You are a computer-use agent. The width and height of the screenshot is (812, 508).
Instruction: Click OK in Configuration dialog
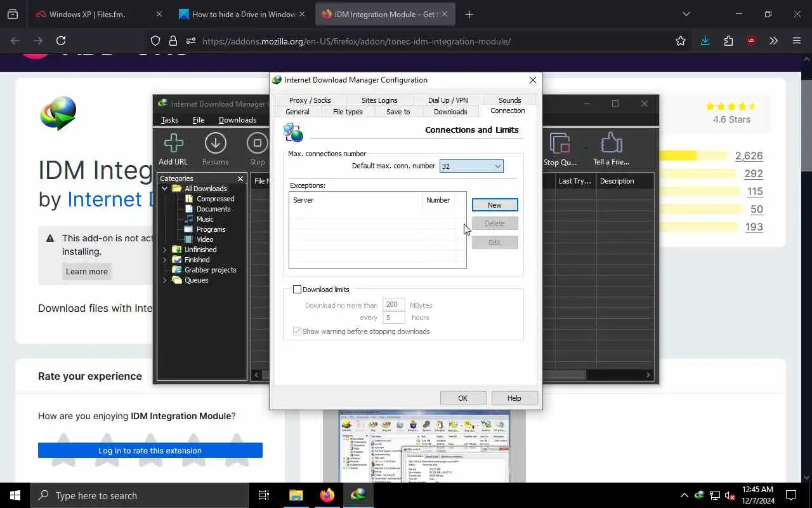click(463, 398)
